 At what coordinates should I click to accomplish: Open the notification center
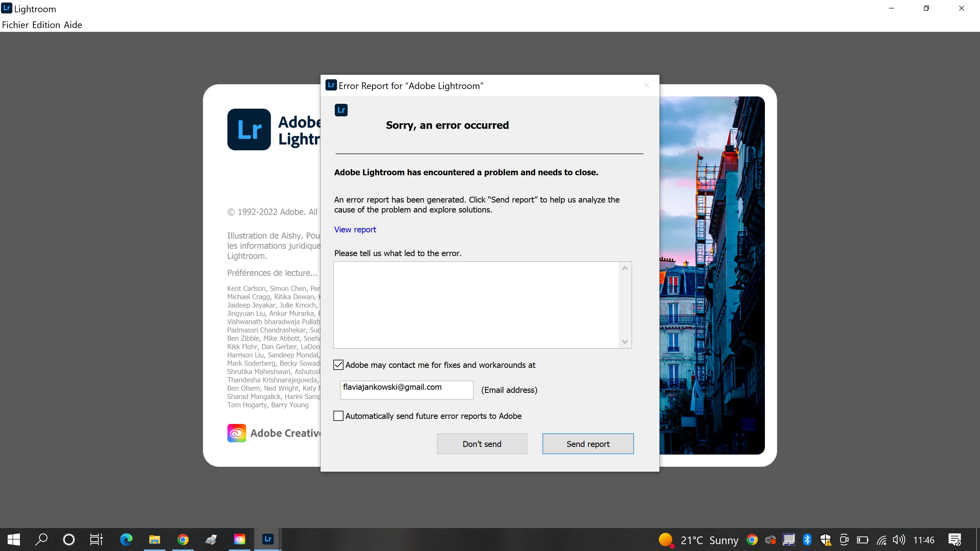(x=954, y=540)
